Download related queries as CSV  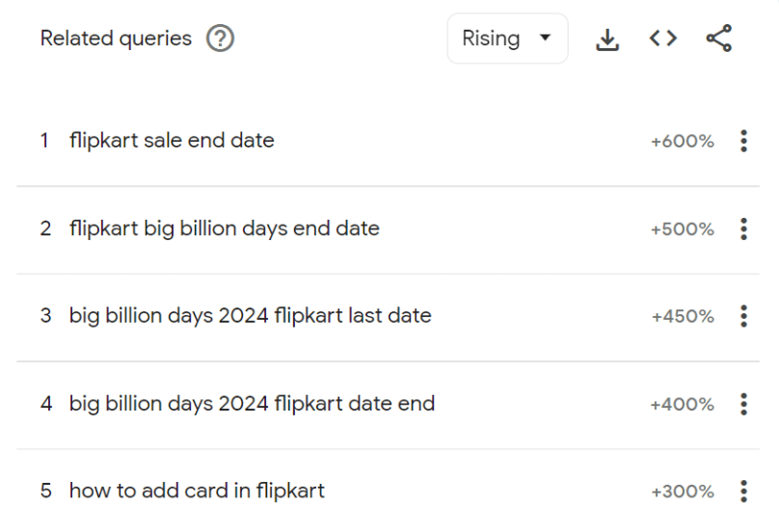coord(607,40)
